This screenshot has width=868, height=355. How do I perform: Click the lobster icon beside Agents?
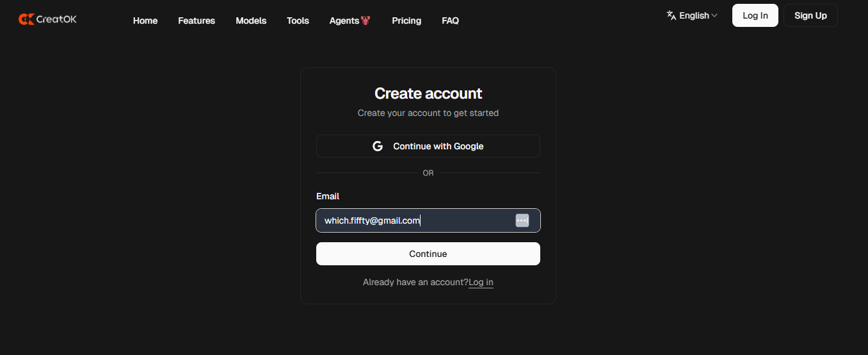point(366,21)
